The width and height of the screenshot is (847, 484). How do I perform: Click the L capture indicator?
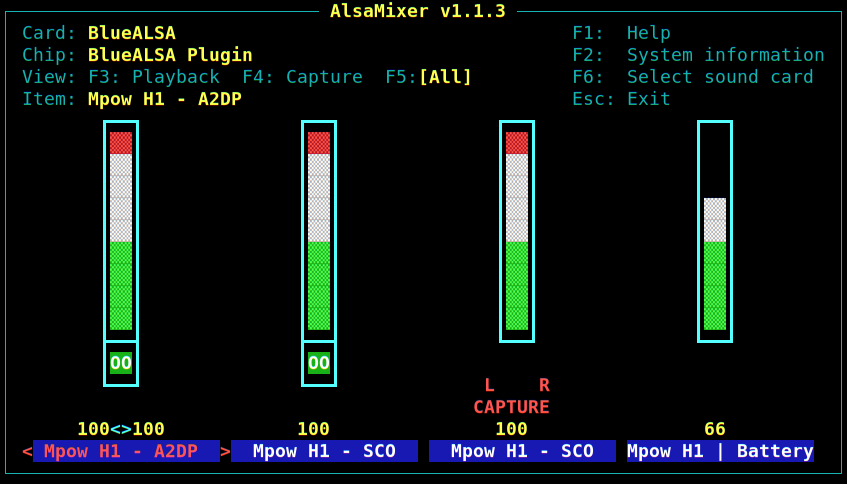[489, 385]
